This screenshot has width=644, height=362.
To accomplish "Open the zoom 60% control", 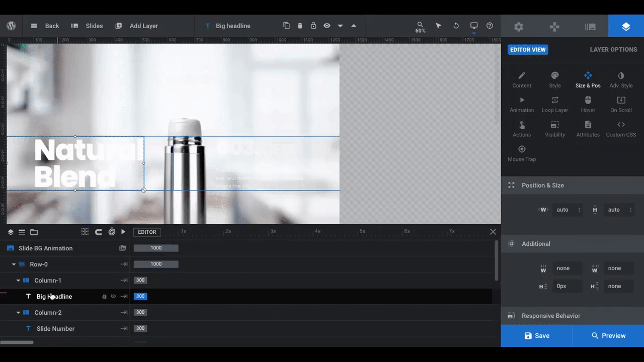I will click(420, 27).
